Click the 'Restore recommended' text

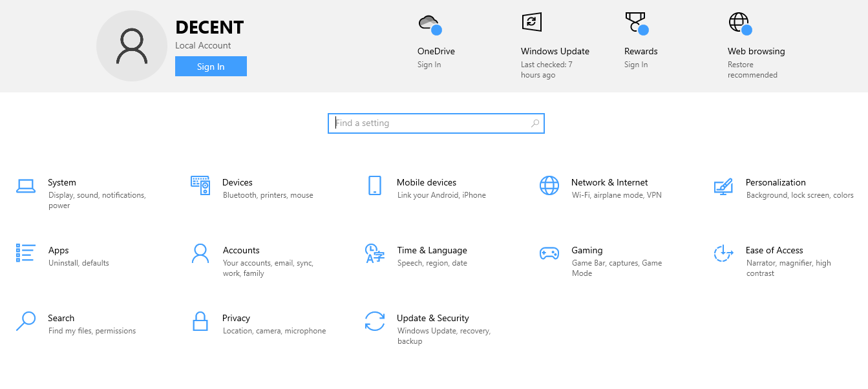pos(752,70)
